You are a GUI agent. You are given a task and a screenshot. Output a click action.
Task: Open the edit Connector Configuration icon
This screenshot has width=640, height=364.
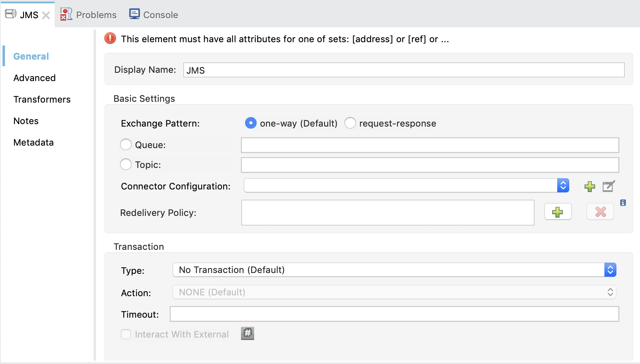608,186
